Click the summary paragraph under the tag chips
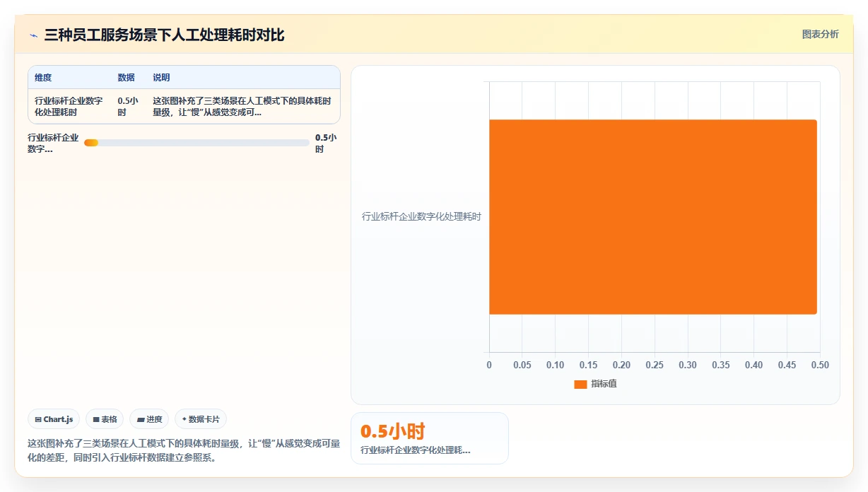This screenshot has height=492, width=868. pos(184,450)
